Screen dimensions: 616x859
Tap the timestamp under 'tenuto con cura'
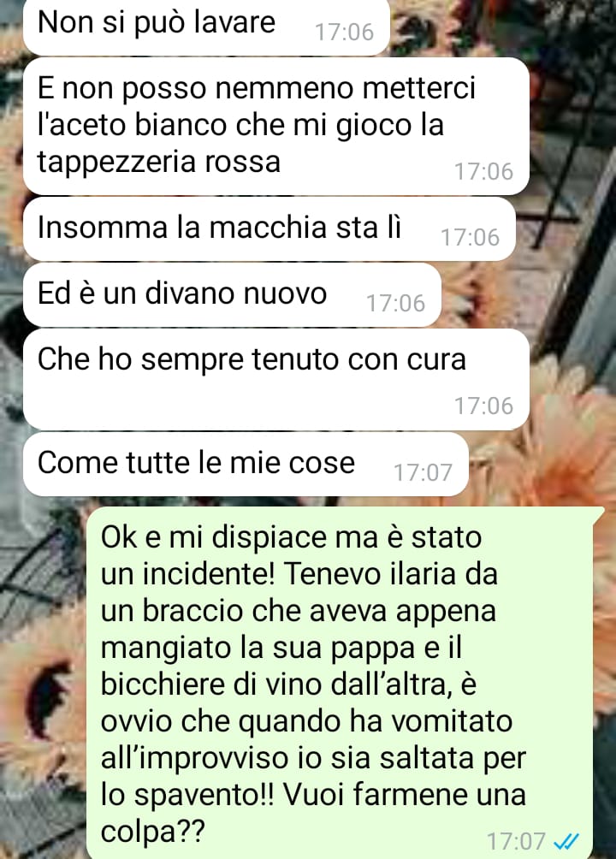point(484,406)
